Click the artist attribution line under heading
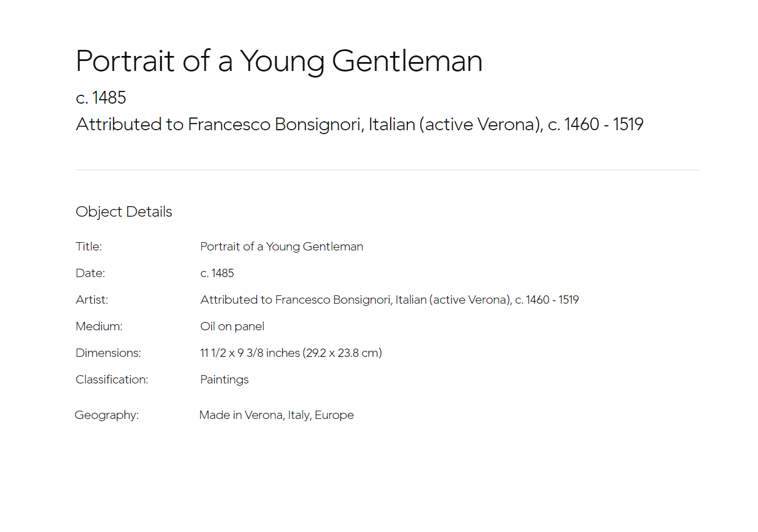 point(360,125)
